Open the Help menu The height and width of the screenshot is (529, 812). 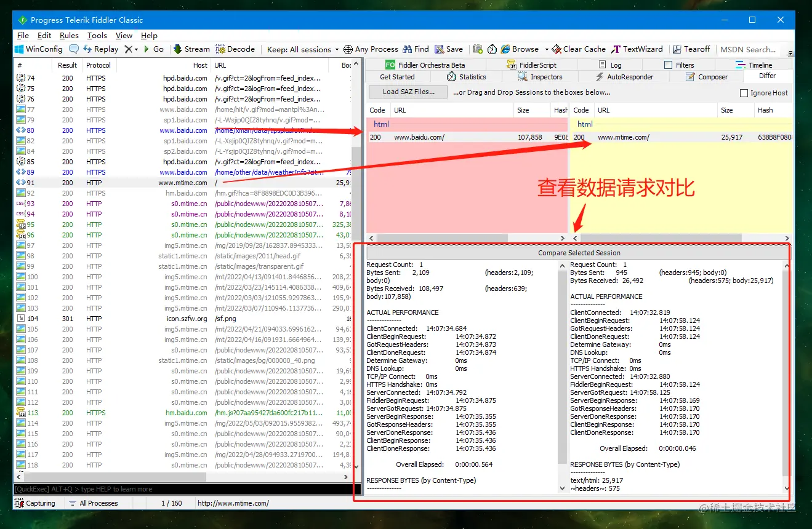point(149,36)
